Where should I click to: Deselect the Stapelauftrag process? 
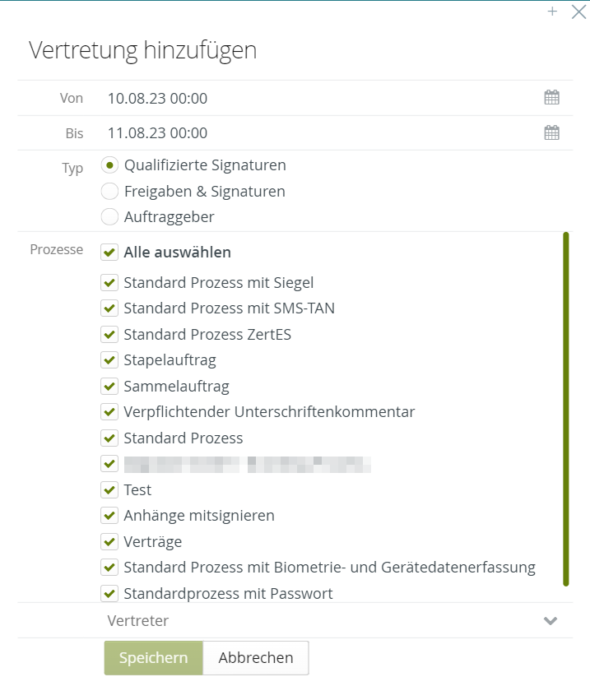coord(109,360)
